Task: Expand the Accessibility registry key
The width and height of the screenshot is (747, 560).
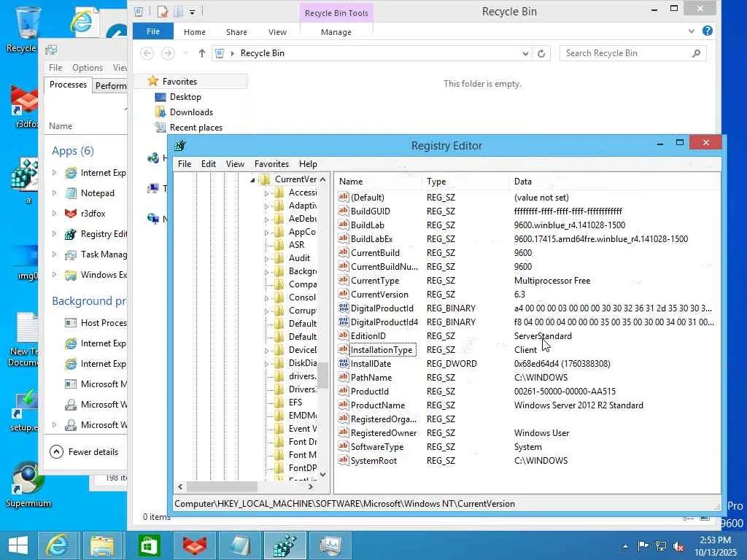Action: coord(267,193)
